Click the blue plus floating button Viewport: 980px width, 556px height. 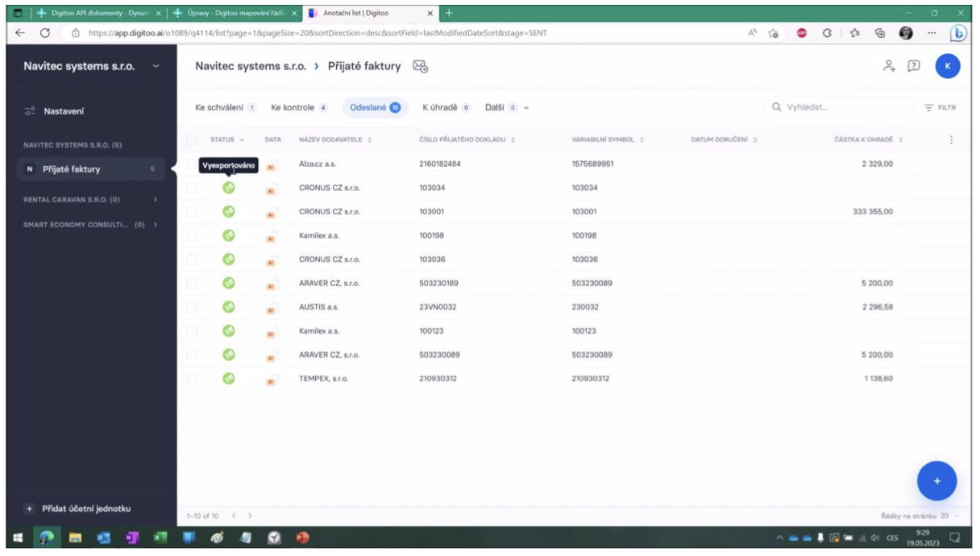pyautogui.click(x=936, y=481)
